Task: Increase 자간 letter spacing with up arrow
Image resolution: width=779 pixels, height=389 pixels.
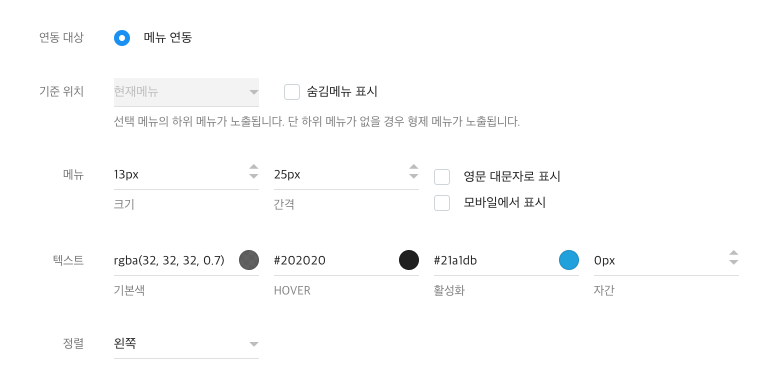Action: click(x=734, y=253)
